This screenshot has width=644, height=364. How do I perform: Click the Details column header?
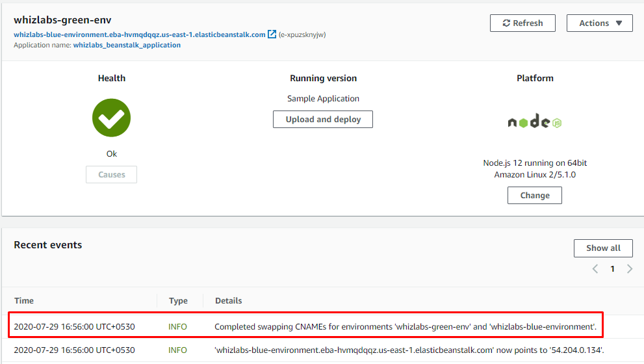228,301
